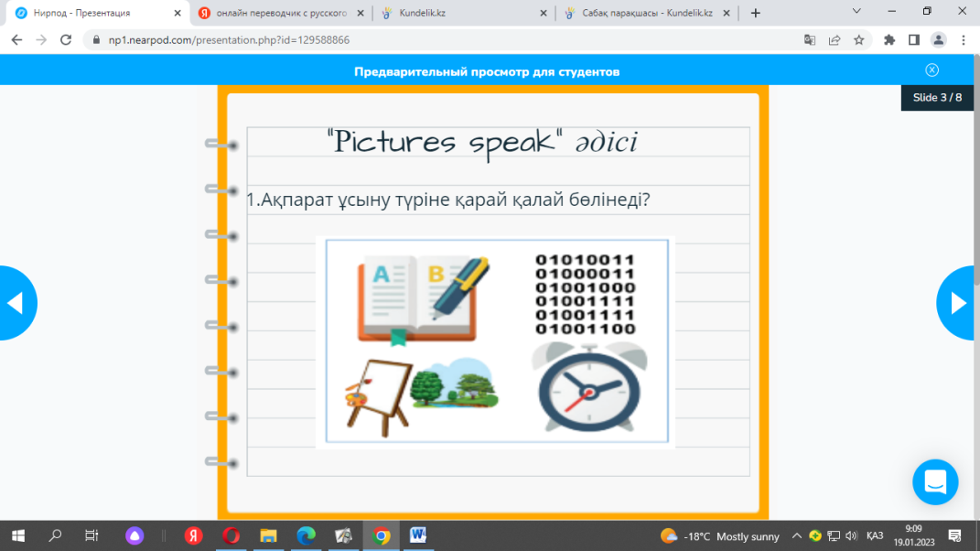Viewport: 980px width, 551px height.
Task: Go to the next slide arrow
Action: [x=957, y=303]
